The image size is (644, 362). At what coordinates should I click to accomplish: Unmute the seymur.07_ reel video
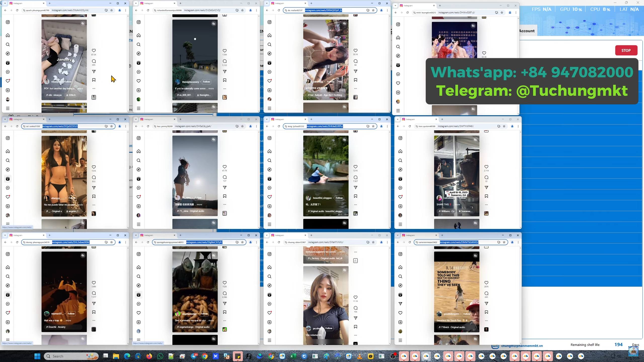83,256
